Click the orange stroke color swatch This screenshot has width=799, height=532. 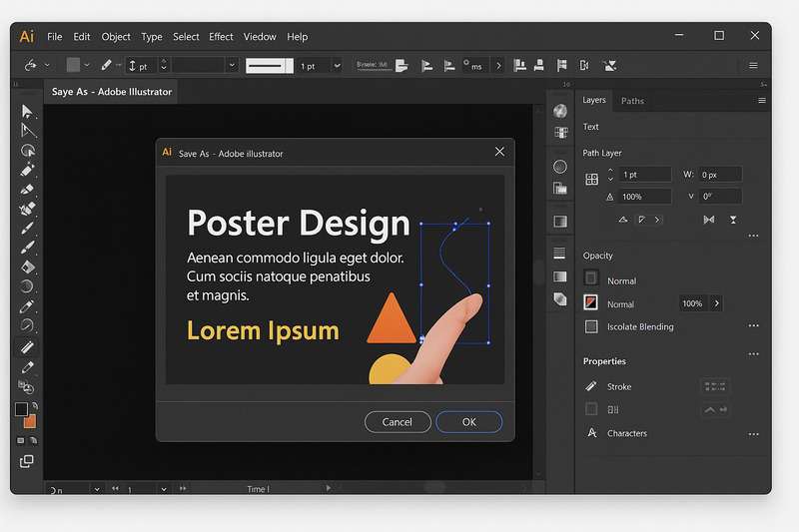30,421
